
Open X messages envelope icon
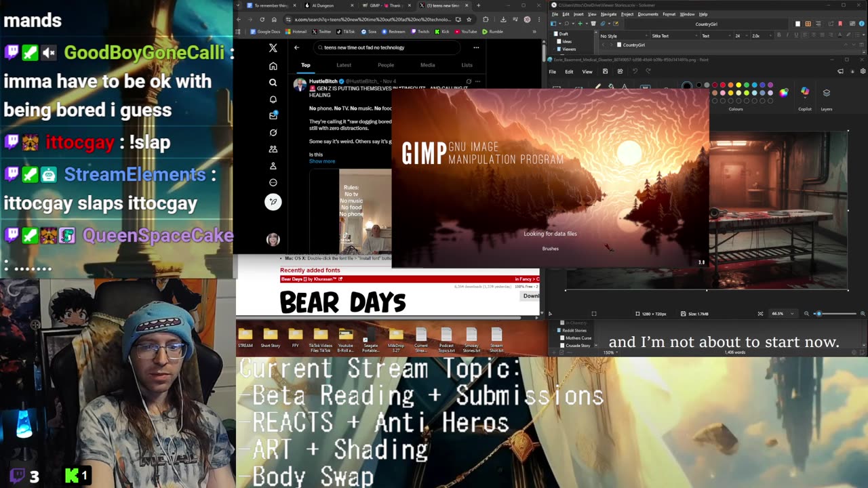(273, 115)
